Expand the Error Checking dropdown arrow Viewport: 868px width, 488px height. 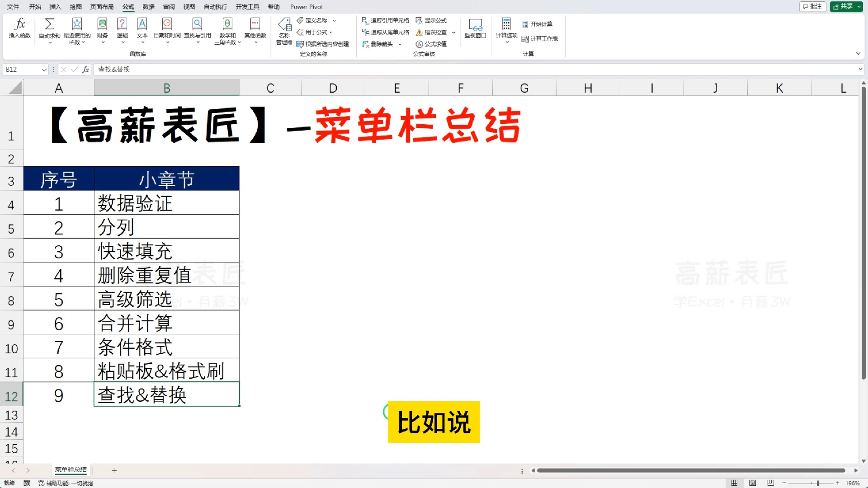[x=453, y=33]
